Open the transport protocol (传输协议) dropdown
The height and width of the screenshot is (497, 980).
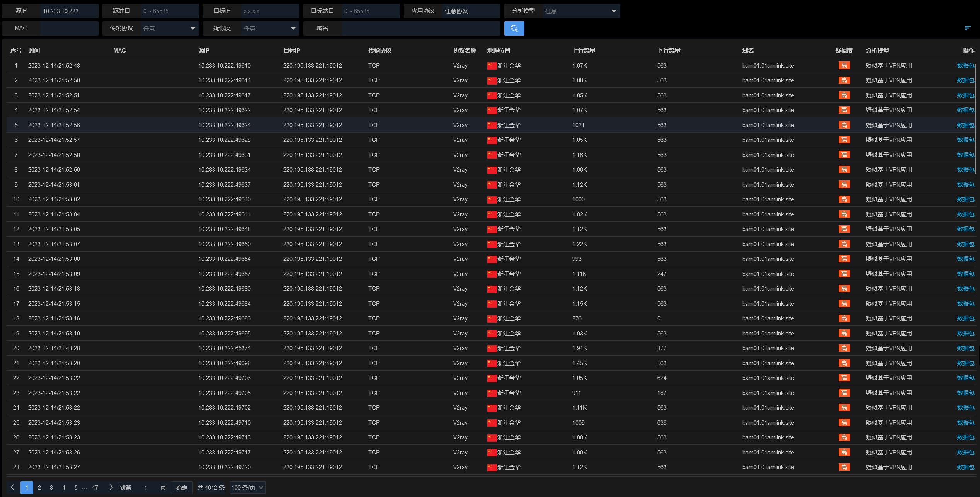pyautogui.click(x=169, y=28)
